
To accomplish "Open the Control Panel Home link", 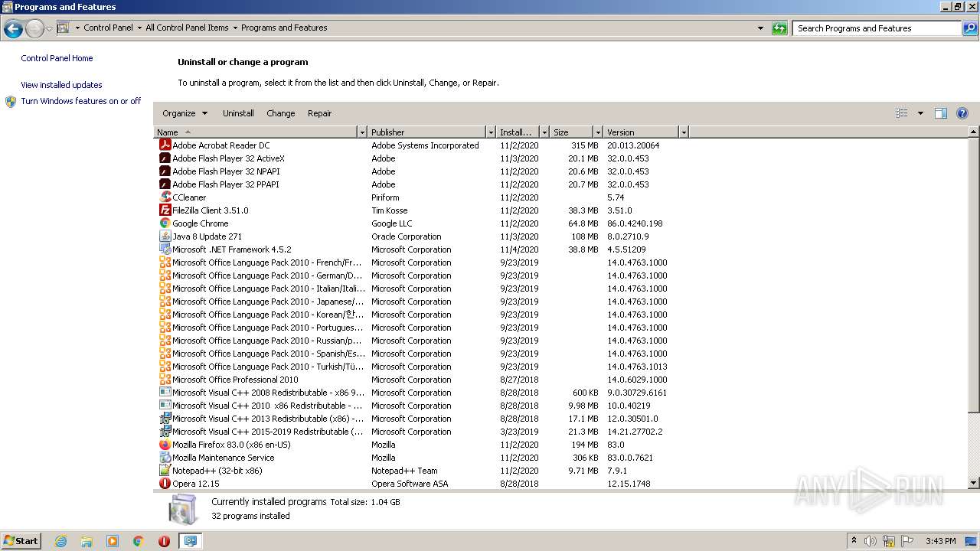I will click(x=57, y=58).
